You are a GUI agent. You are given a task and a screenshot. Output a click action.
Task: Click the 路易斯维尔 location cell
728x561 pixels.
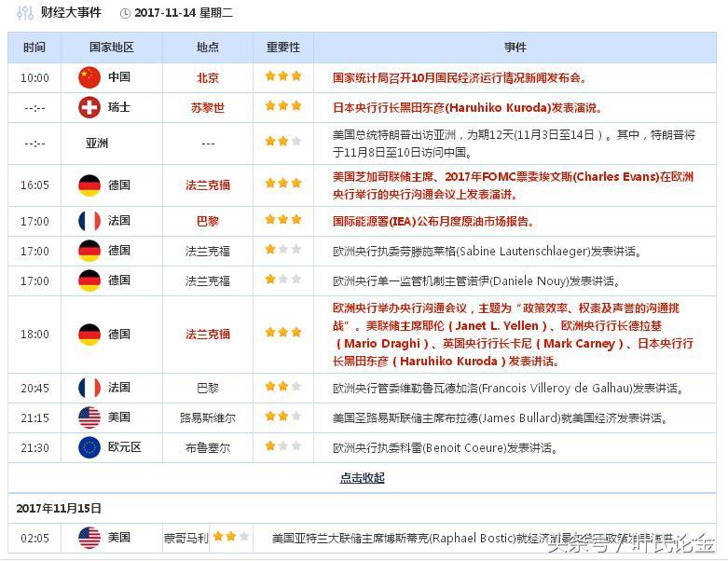pyautogui.click(x=208, y=417)
